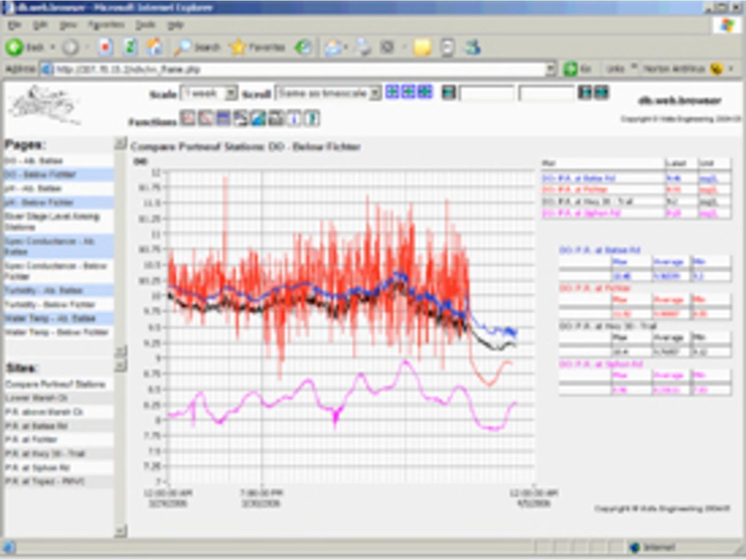This screenshot has width=746, height=560.
Task: Select the 'P.R. at Fichter' site
Action: click(31, 440)
